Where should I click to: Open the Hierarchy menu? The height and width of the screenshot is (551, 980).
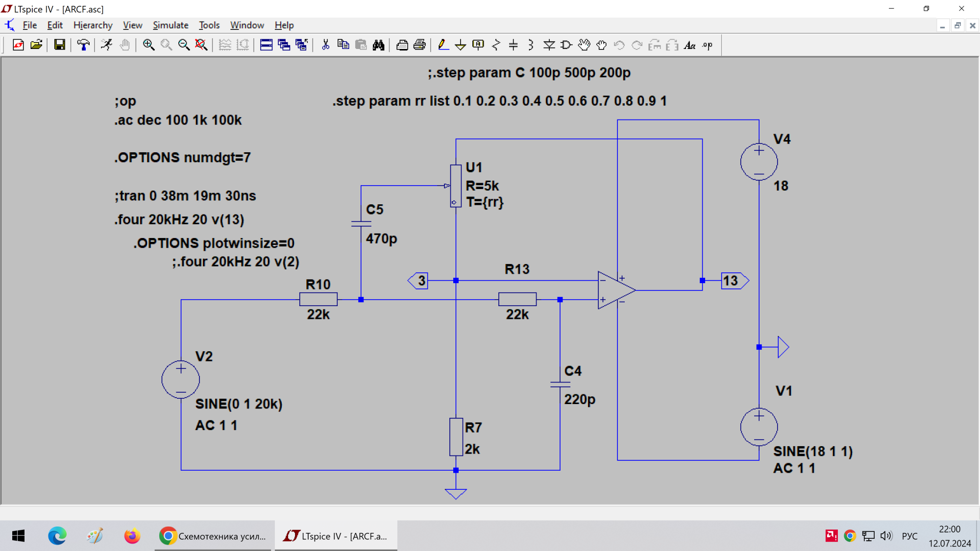(x=93, y=25)
